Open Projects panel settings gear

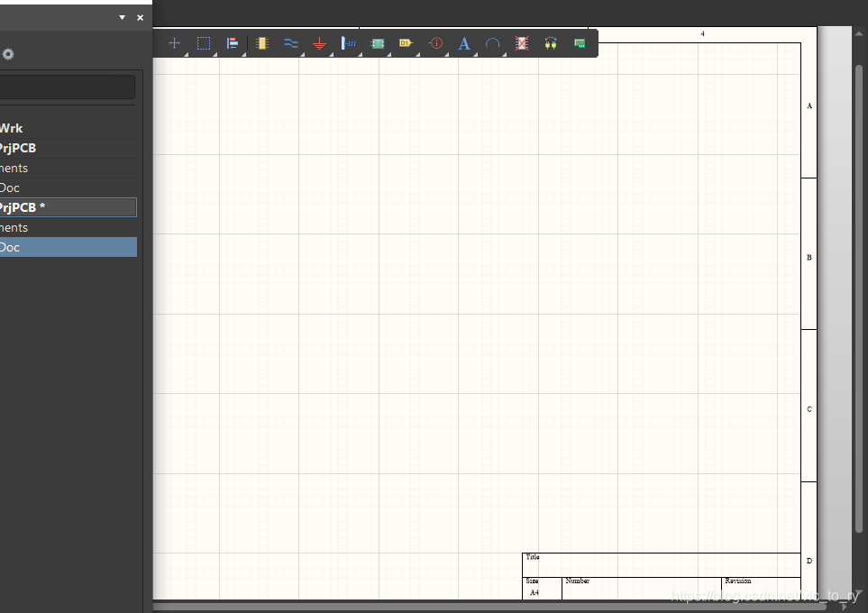tap(8, 54)
